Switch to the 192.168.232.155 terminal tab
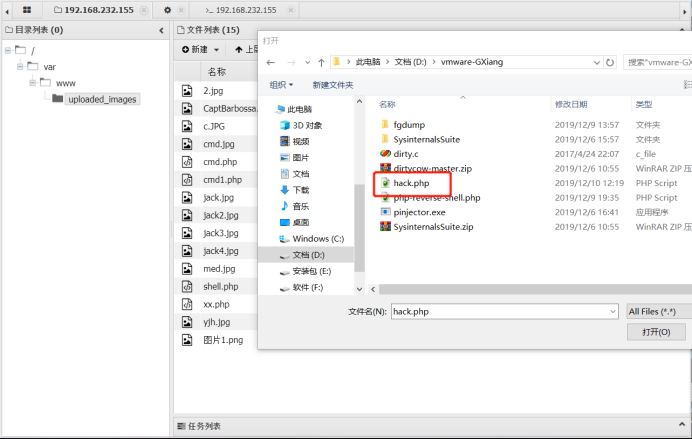This screenshot has width=692, height=439. 241,10
